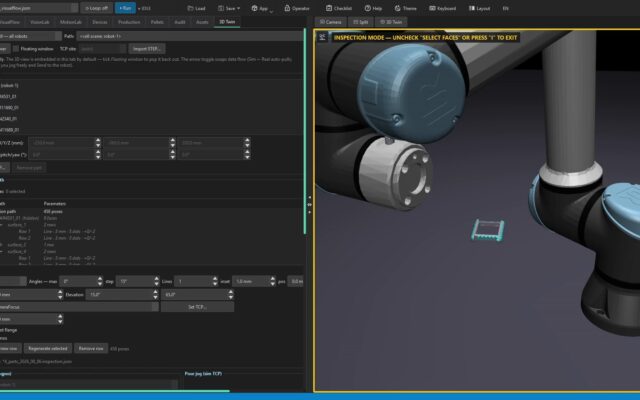Click the Set TCP button
Image resolution: width=640 pixels, height=400 pixels.
(198, 307)
